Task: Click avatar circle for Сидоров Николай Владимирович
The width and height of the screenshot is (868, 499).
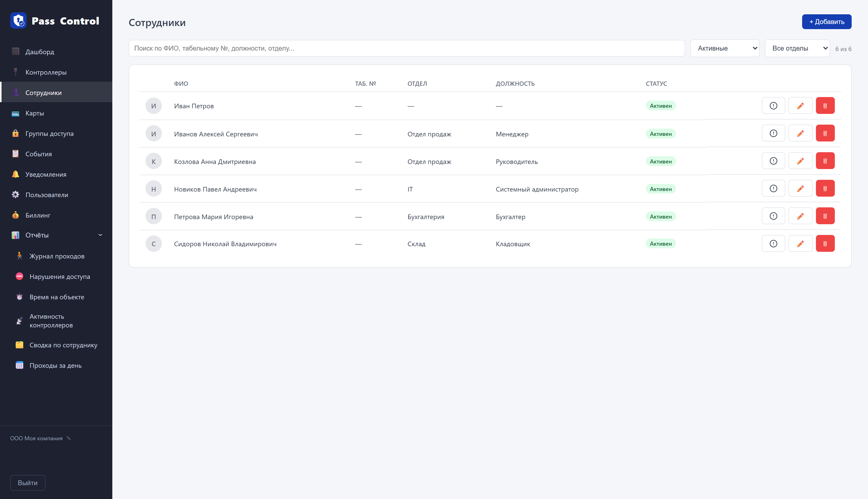Action: coord(153,244)
